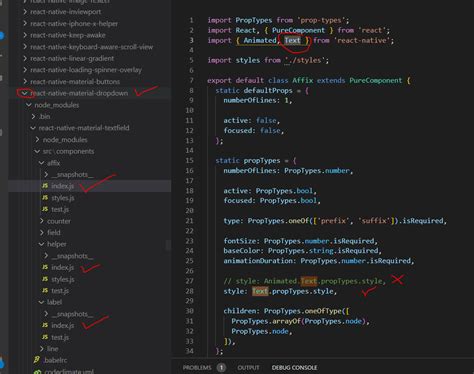Click the JS icon of label index.js
The height and width of the screenshot is (374, 474).
[45, 325]
